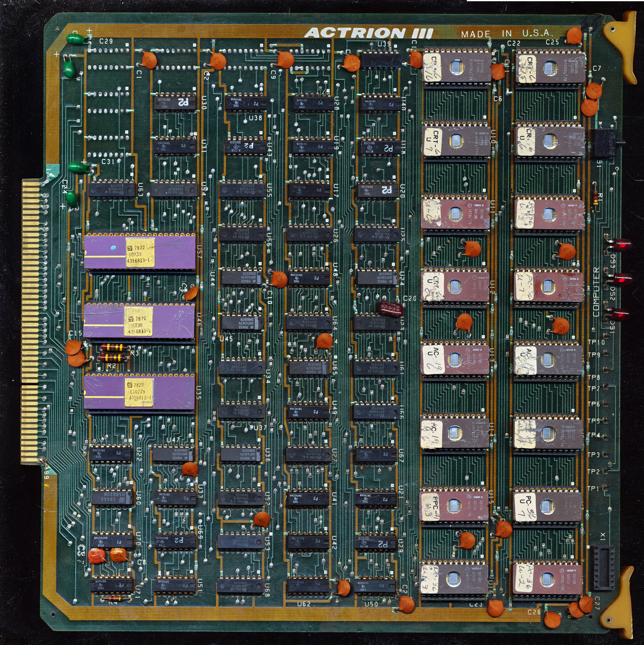The height and width of the screenshot is (645, 644).
Task: Click the EPROM labeled PPC-41
Action: pos(454,506)
